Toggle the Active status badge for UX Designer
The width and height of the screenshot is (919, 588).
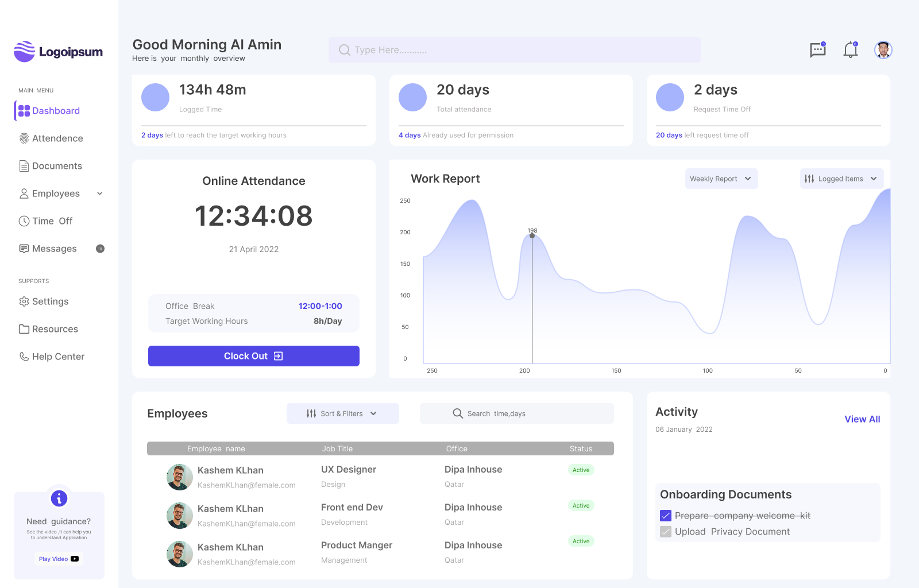point(581,469)
